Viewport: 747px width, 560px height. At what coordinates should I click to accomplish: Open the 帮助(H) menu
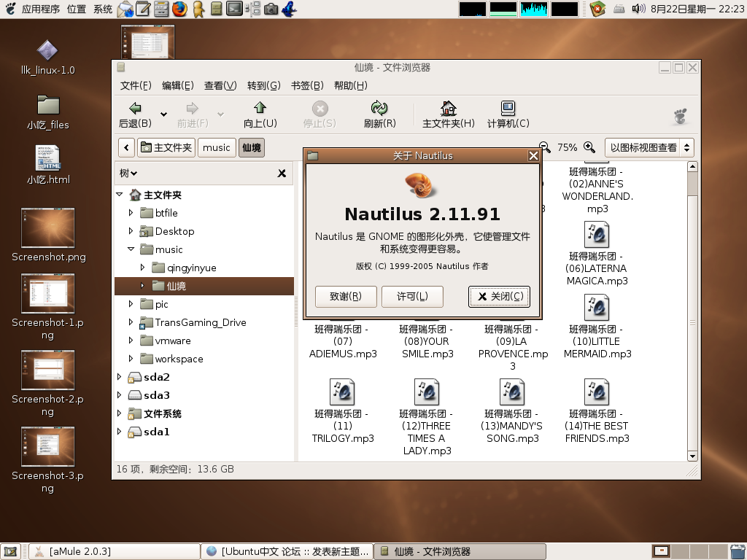point(351,86)
